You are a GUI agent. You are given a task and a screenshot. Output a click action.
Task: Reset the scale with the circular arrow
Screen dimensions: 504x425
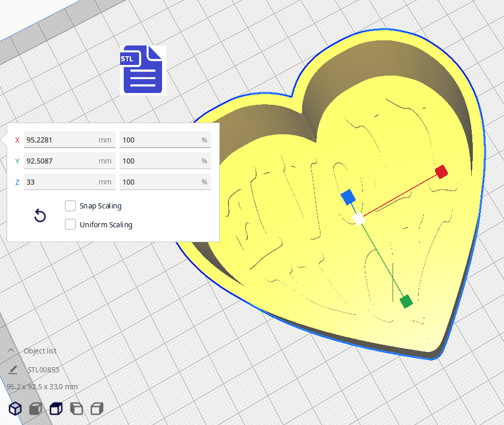(x=40, y=216)
